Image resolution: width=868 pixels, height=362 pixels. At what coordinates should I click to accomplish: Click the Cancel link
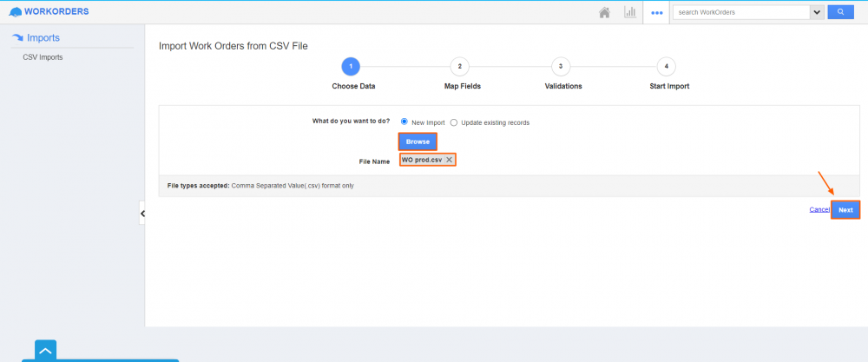click(x=819, y=209)
